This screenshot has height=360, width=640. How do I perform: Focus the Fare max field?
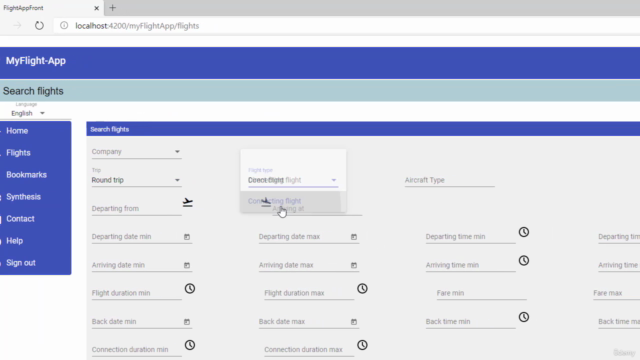(x=616, y=293)
